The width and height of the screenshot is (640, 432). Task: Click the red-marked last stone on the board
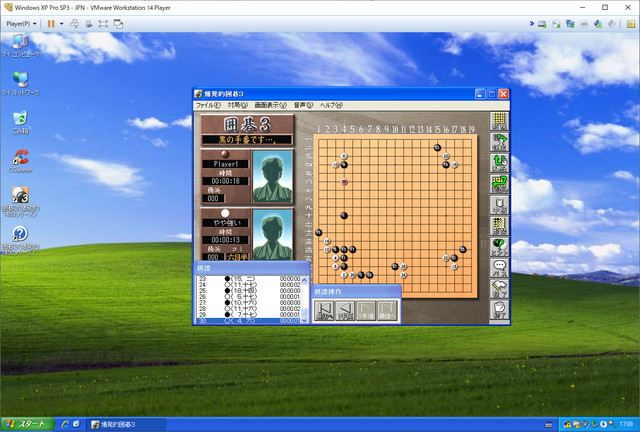pyautogui.click(x=344, y=182)
